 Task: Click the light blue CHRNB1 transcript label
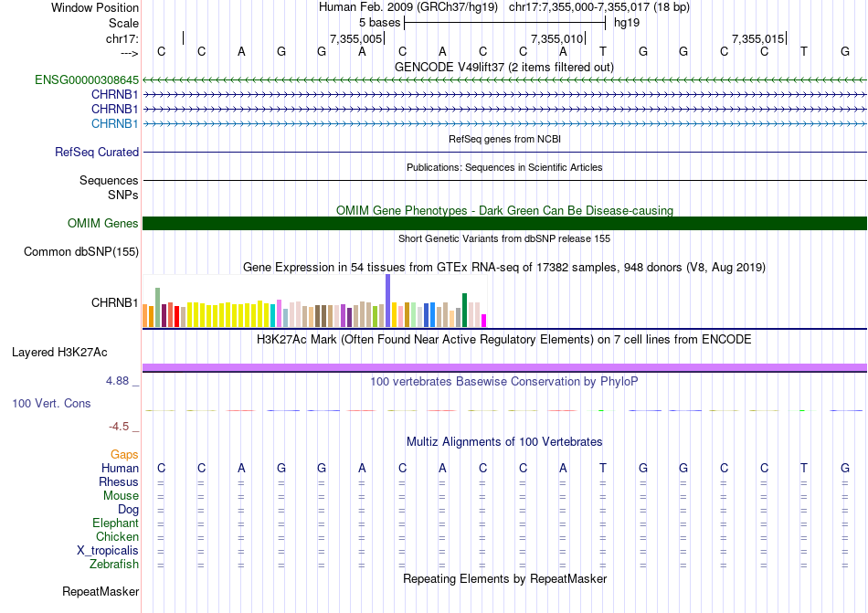(x=114, y=123)
